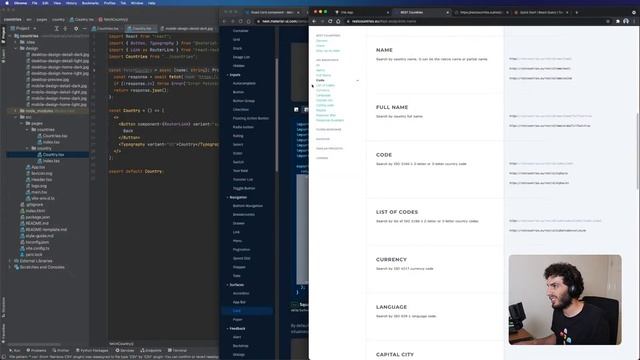Click the IDE project panel settings gear

click(76, 29)
